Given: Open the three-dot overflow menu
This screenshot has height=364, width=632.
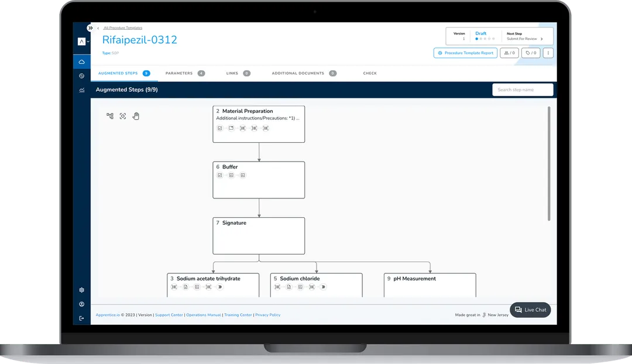Looking at the screenshot, I should click(x=548, y=53).
